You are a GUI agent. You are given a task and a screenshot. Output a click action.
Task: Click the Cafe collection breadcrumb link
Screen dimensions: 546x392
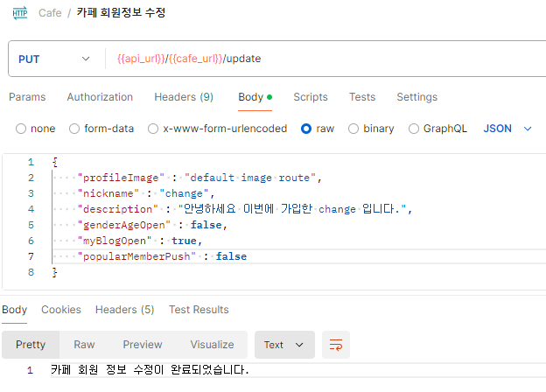(x=50, y=13)
